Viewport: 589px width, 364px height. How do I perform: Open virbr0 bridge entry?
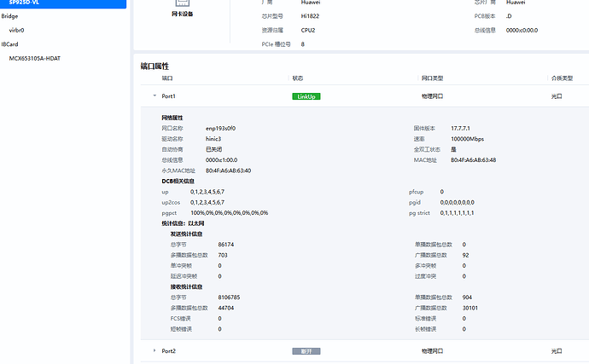[16, 30]
